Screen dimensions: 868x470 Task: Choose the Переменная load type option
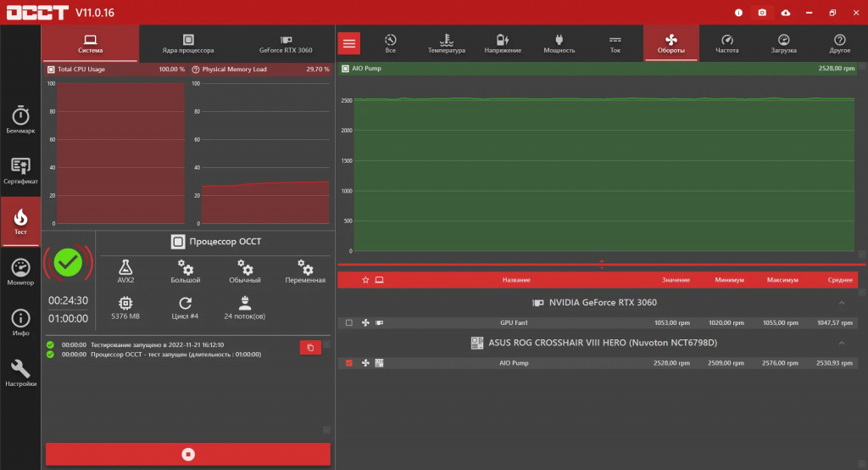[x=305, y=271]
